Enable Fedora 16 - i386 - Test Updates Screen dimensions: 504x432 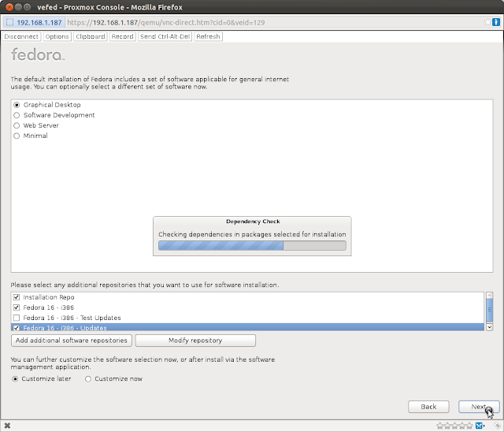pos(17,318)
